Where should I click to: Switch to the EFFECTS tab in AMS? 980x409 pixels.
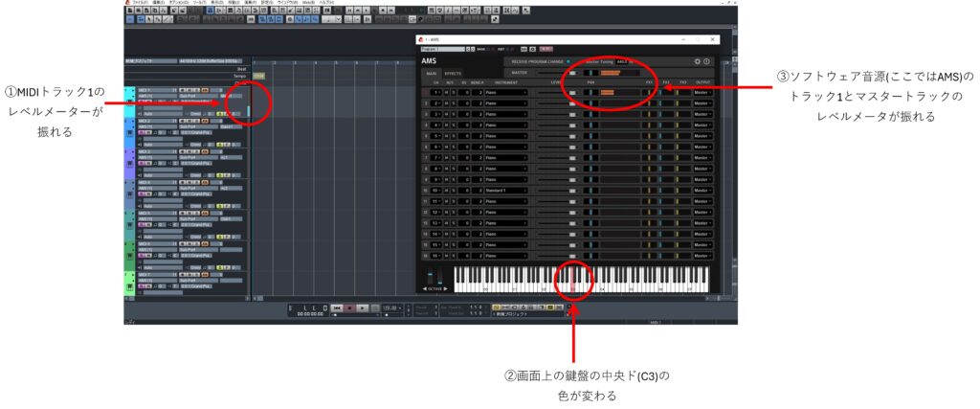pyautogui.click(x=453, y=73)
